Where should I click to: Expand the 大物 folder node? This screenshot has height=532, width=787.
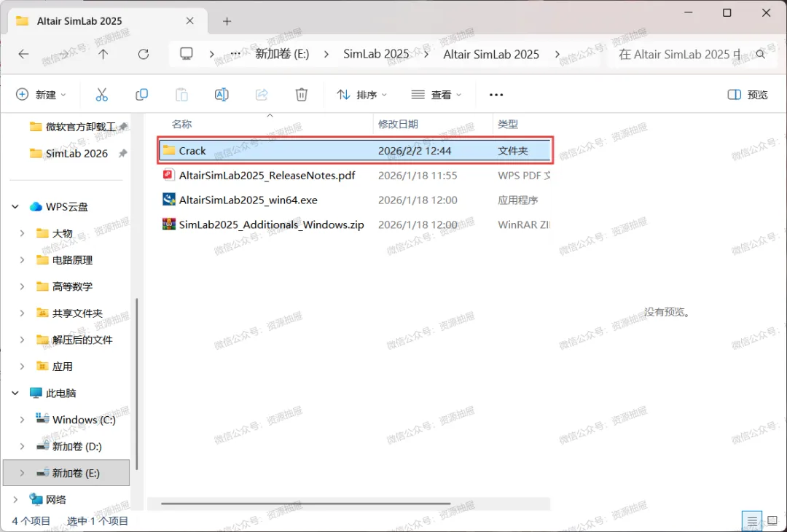click(22, 233)
